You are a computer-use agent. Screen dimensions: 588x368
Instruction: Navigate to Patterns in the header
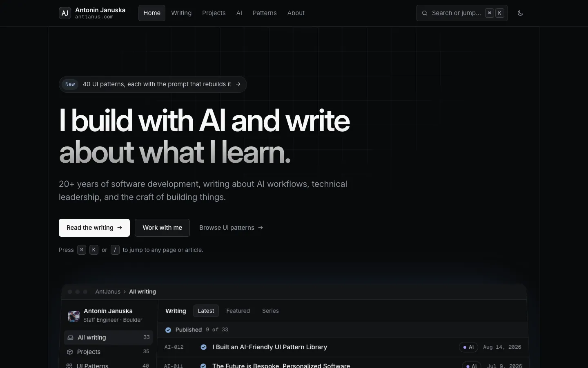(265, 13)
